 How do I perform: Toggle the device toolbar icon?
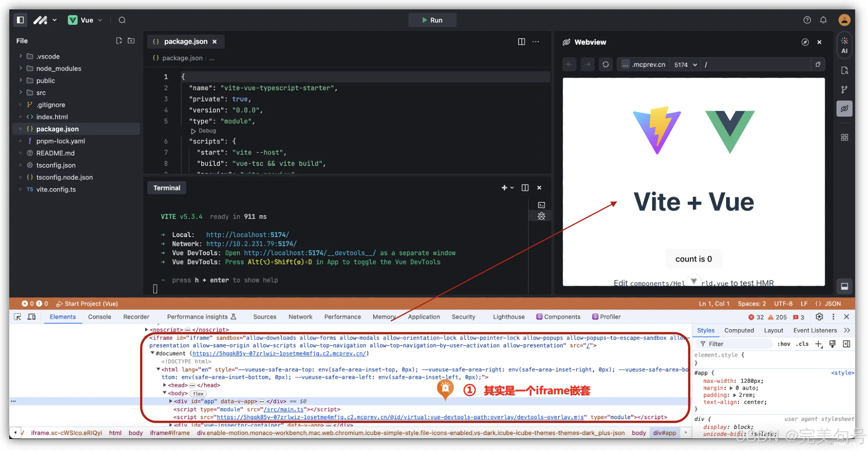click(x=31, y=317)
